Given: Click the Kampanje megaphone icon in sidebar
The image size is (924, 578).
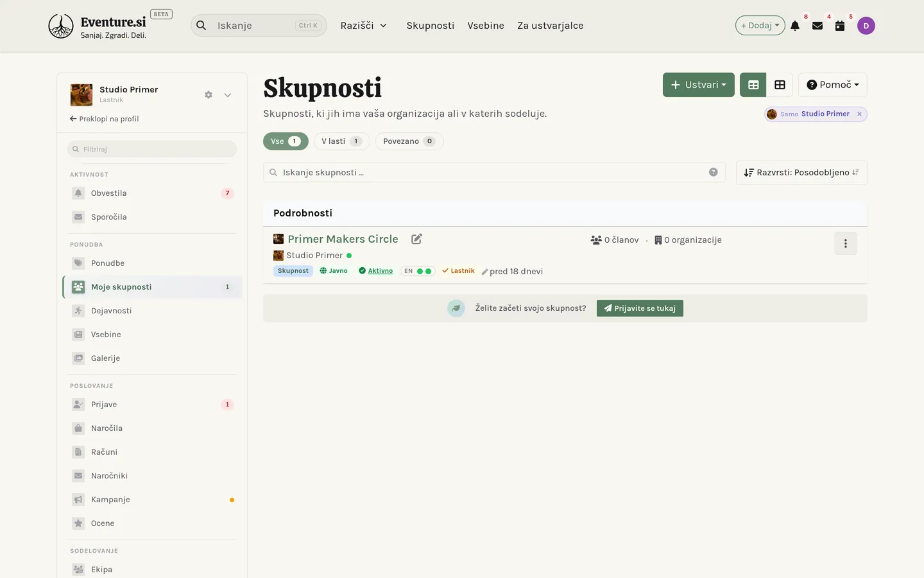Looking at the screenshot, I should [x=78, y=500].
